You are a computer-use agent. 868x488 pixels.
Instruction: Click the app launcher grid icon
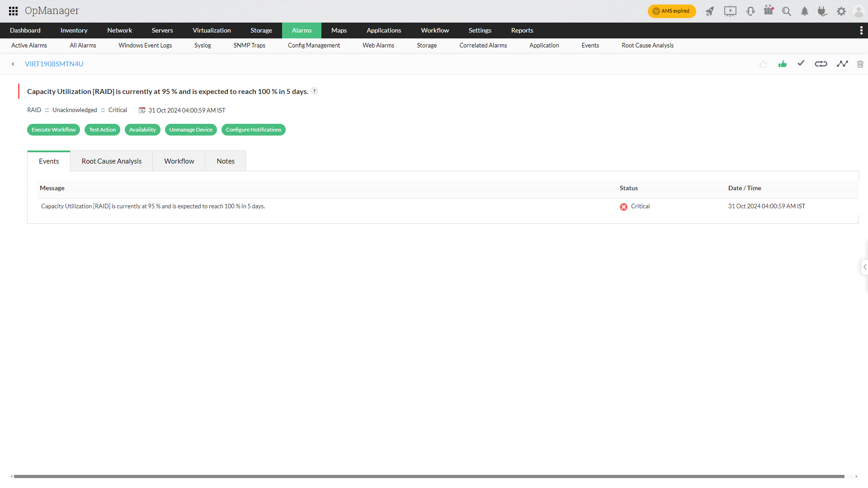[x=13, y=11]
